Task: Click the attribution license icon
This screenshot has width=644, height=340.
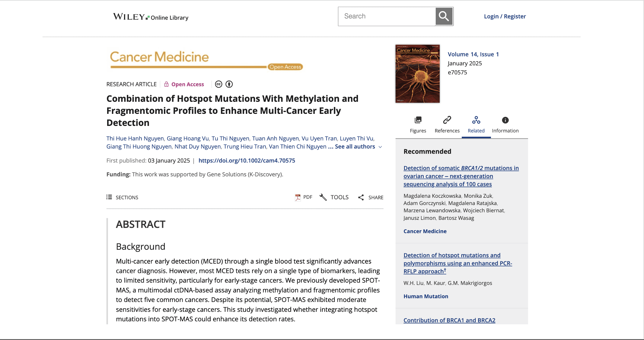Action: coord(229,84)
